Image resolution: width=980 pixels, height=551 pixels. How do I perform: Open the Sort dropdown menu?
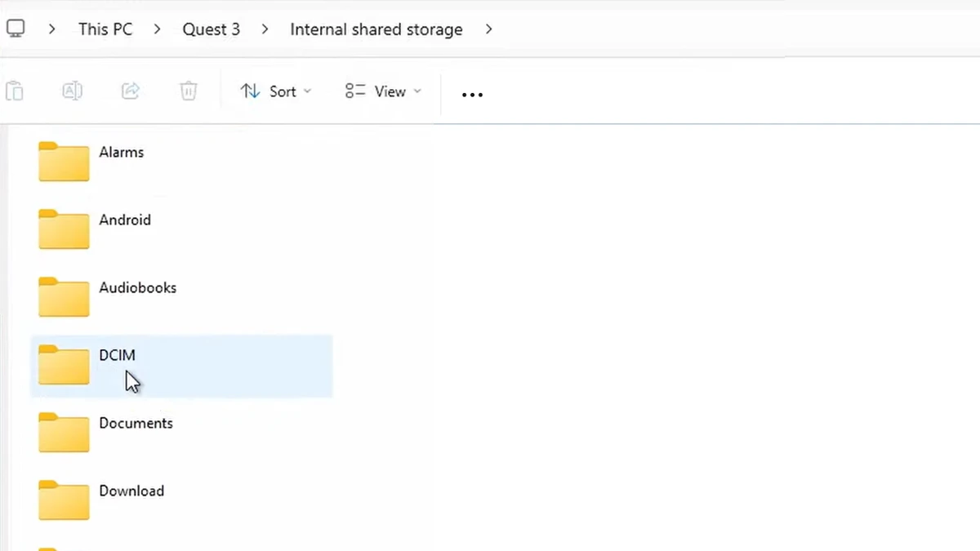tap(276, 91)
